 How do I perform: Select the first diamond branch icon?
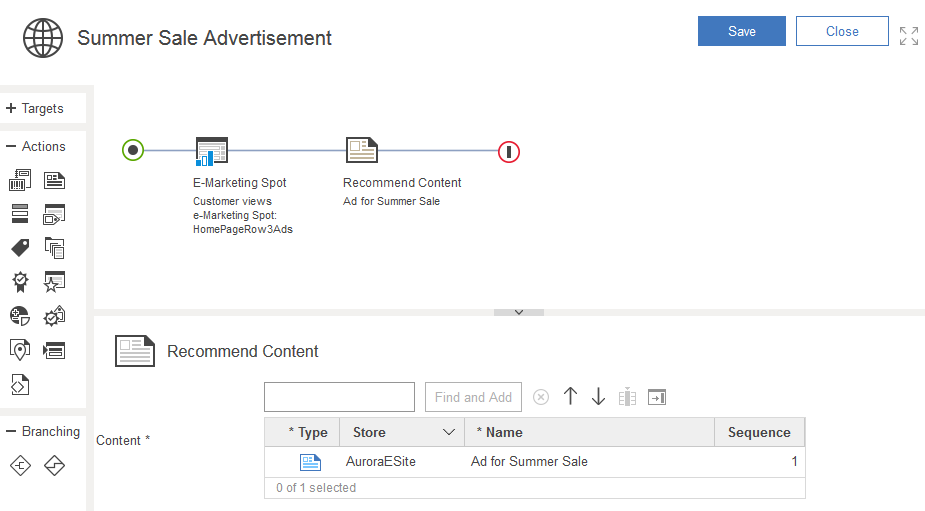(20, 466)
